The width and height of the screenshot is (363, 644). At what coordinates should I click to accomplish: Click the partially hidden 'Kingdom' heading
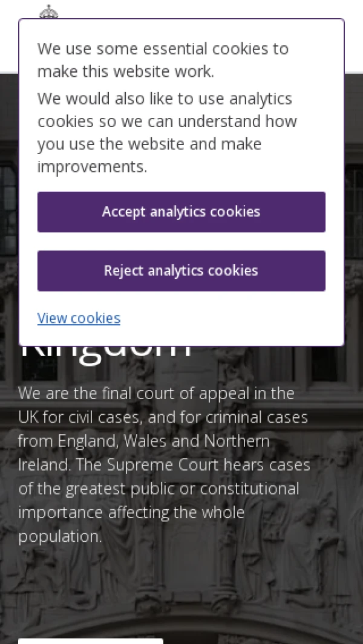click(106, 353)
